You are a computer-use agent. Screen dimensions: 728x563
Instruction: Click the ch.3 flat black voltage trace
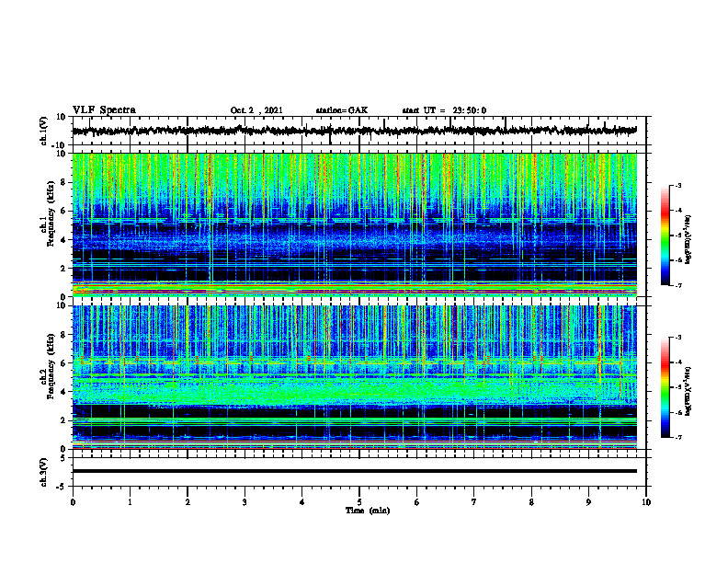pyautogui.click(x=354, y=471)
